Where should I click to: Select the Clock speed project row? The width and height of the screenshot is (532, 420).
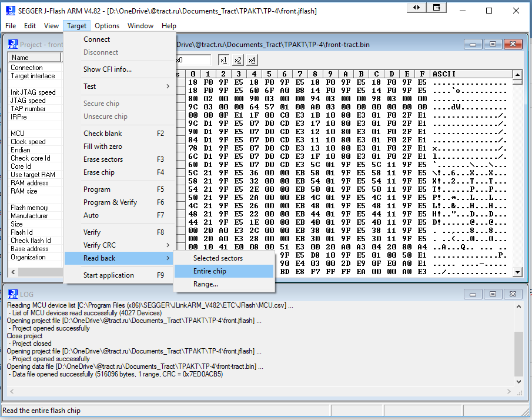[35, 142]
